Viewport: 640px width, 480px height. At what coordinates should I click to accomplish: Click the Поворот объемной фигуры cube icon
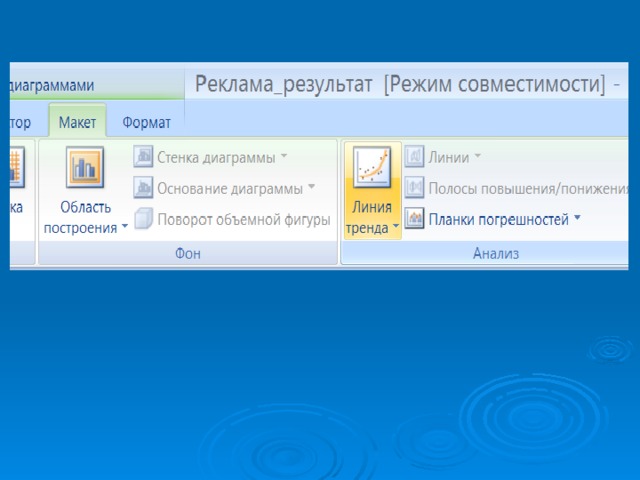(x=144, y=219)
